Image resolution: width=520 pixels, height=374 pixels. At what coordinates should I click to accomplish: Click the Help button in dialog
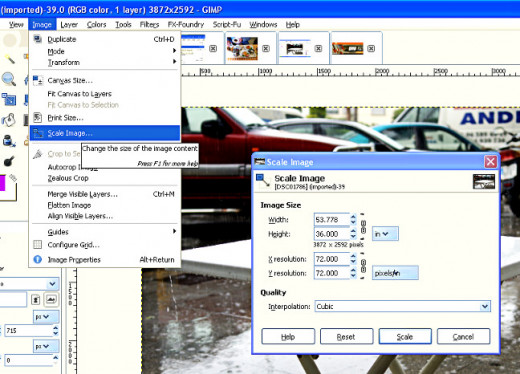pos(288,337)
